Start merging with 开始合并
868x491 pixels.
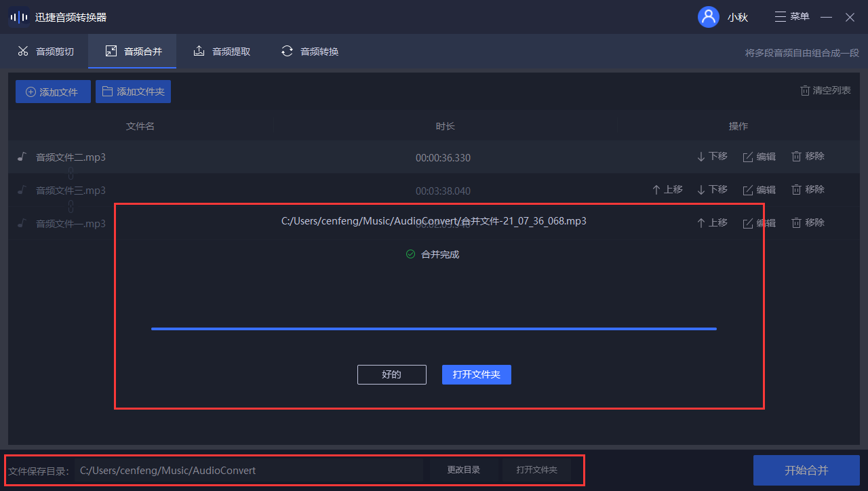[806, 471]
